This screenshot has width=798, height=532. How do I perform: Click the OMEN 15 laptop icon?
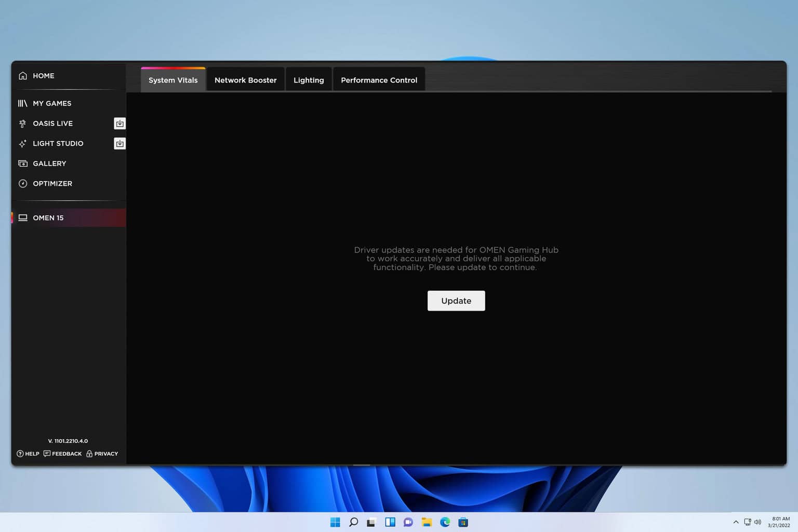coord(23,218)
